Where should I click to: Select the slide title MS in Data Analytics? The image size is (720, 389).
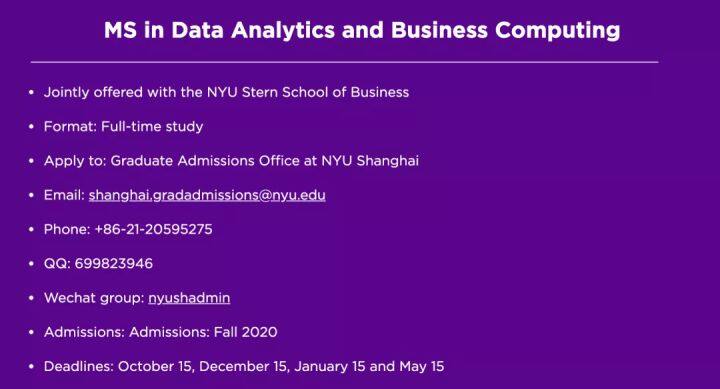[x=362, y=30]
